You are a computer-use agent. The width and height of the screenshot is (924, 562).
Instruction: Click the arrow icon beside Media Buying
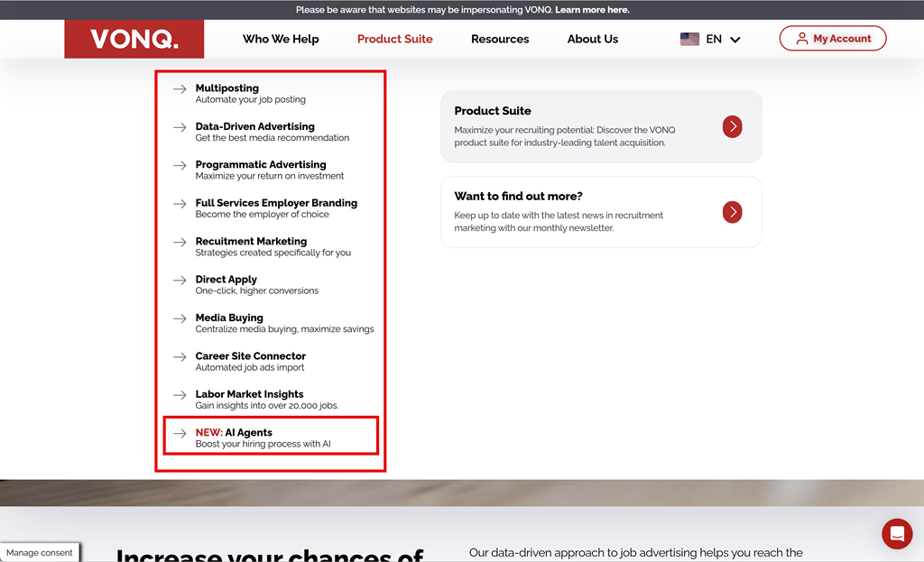(x=180, y=318)
